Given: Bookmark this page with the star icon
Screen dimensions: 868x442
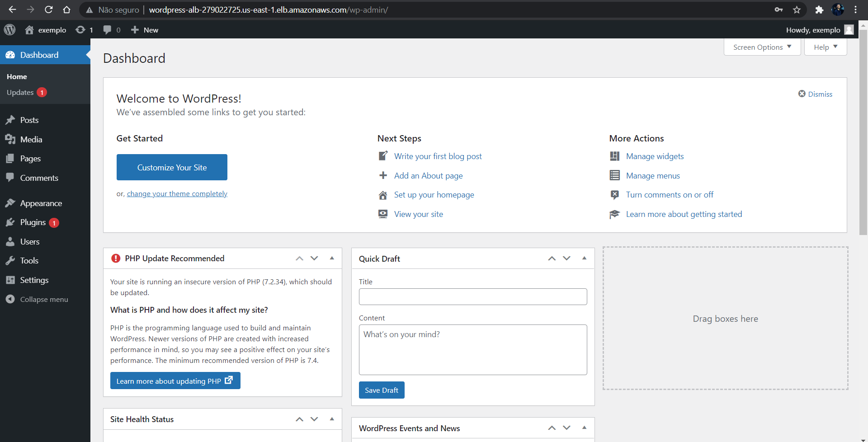Looking at the screenshot, I should 797,9.
